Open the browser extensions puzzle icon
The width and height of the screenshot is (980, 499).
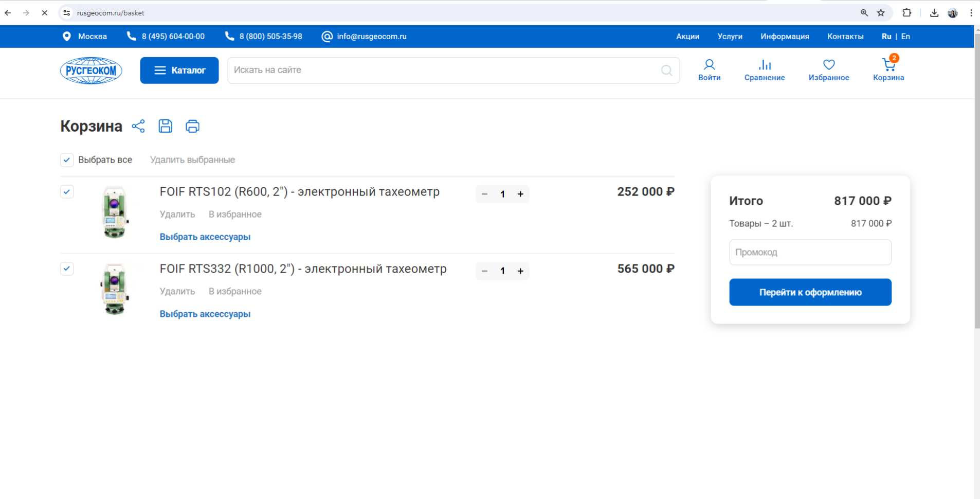(907, 13)
